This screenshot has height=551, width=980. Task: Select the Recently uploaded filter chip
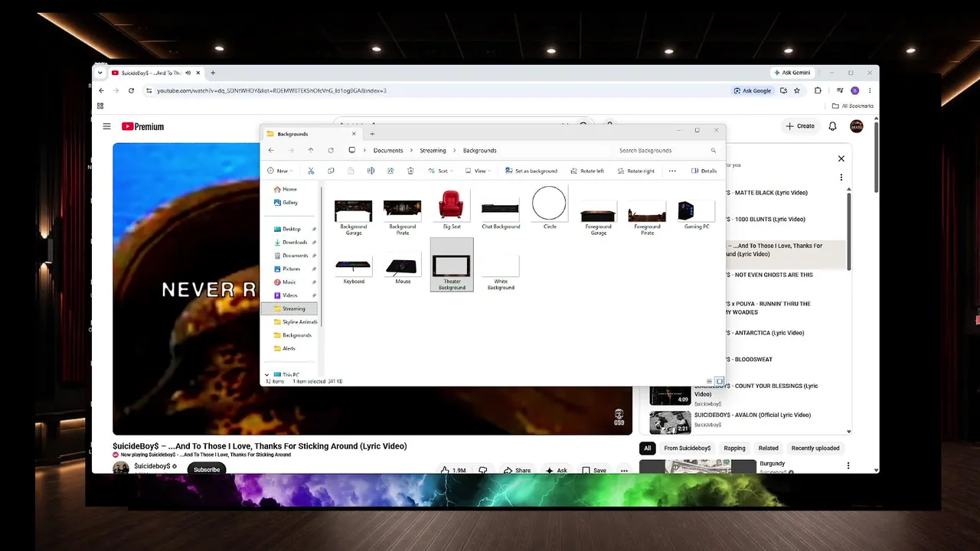point(815,448)
